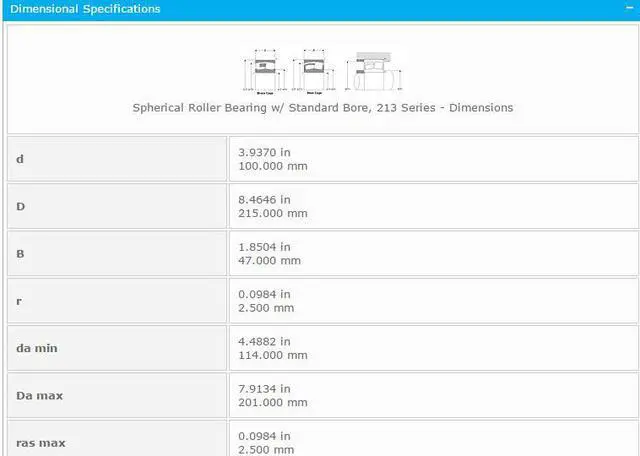640x456 pixels.
Task: Select the value 114.000 mm
Action: coord(273,356)
